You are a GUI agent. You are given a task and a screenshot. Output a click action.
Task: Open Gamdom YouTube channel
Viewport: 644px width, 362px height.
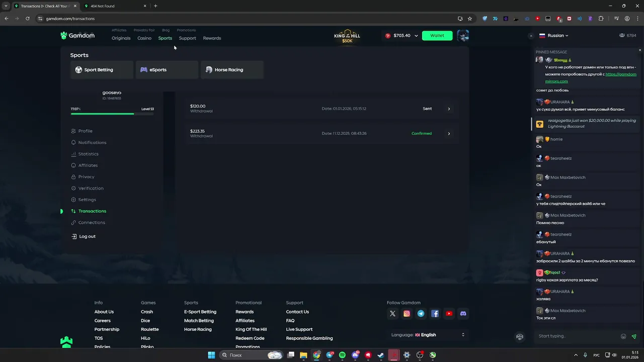[x=449, y=314]
